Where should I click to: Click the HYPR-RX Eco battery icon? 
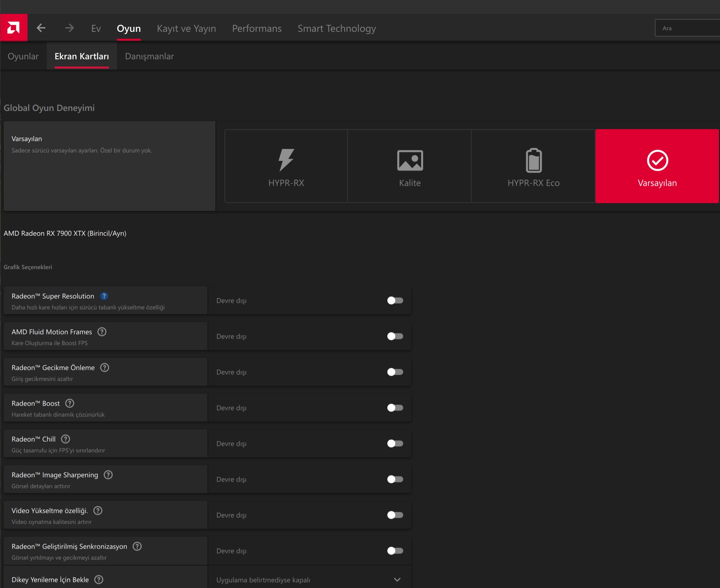(x=533, y=160)
